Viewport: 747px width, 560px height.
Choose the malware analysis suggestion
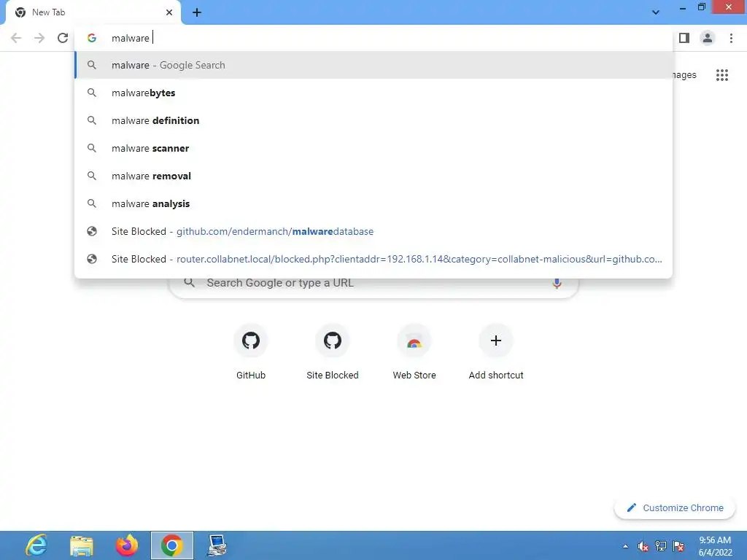373,203
